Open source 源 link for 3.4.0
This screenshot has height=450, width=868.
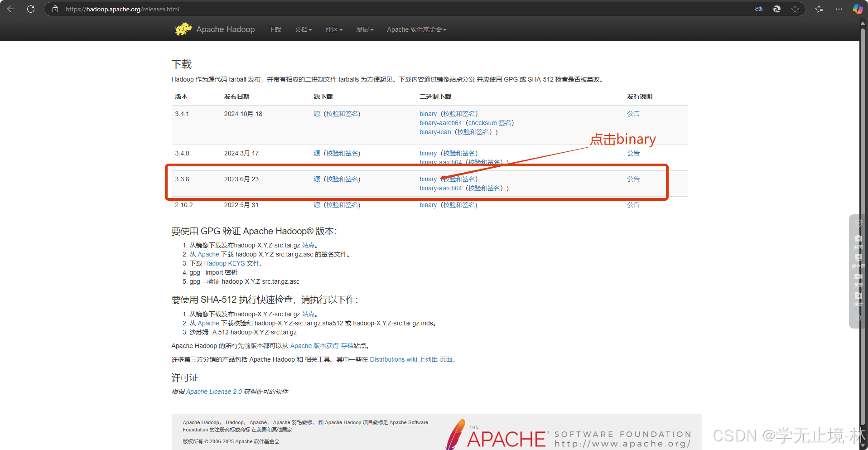click(317, 153)
